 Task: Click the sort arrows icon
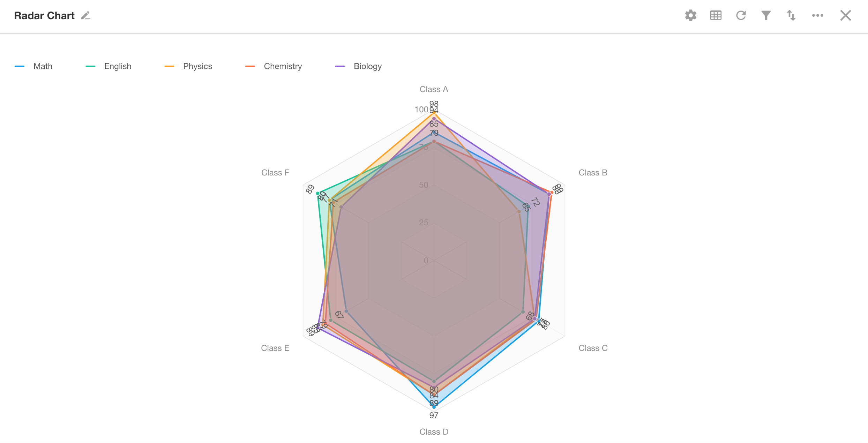[x=791, y=16]
